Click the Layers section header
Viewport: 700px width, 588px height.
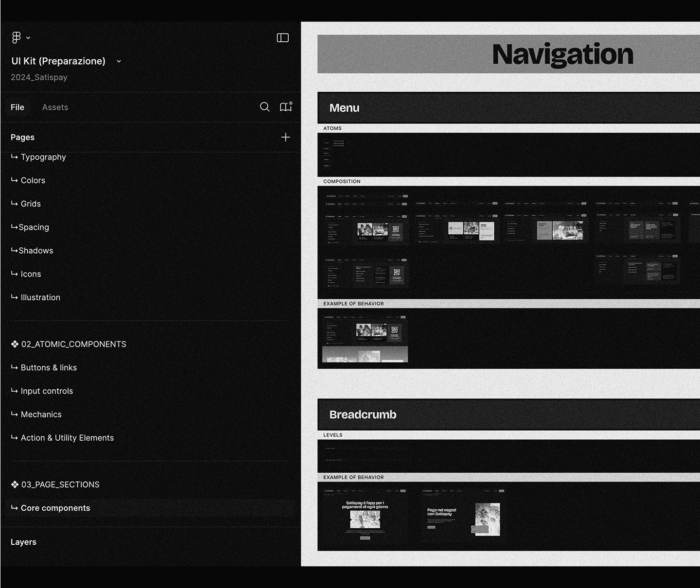23,542
